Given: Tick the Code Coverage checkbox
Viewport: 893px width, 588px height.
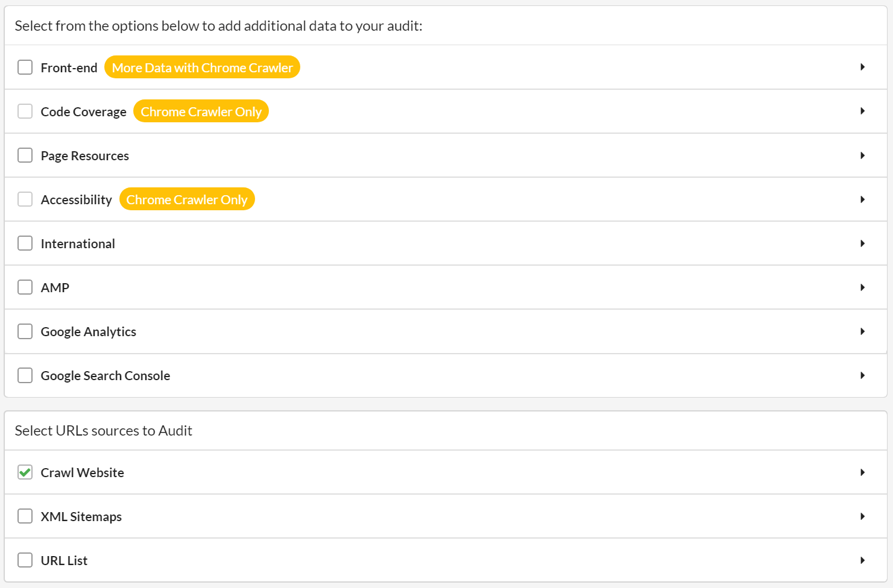Looking at the screenshot, I should [25, 111].
